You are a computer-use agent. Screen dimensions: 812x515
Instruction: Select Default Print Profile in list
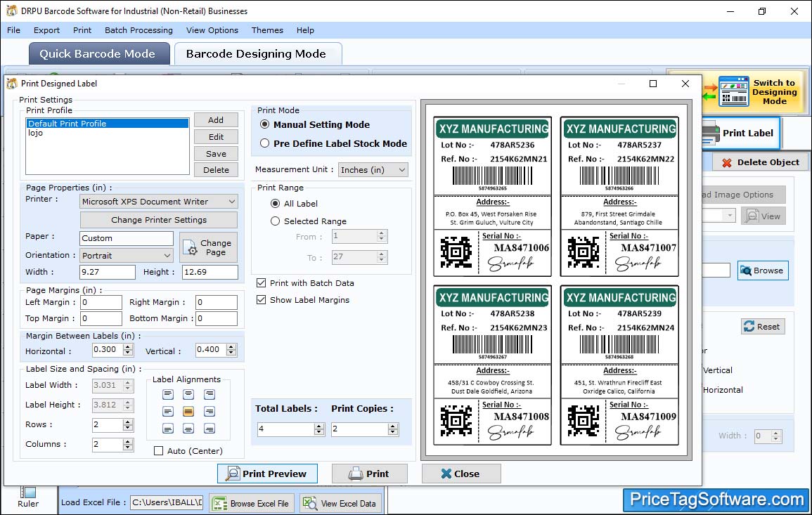point(107,124)
